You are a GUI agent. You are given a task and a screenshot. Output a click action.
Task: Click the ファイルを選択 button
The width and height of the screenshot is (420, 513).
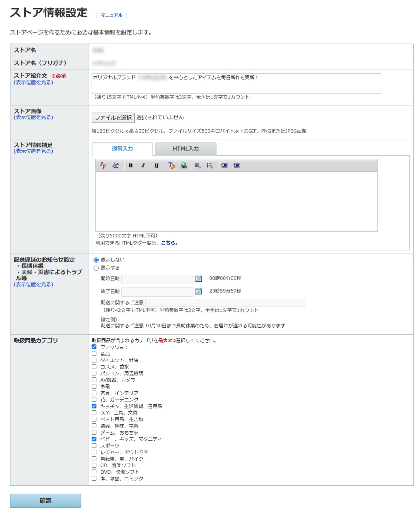click(113, 118)
